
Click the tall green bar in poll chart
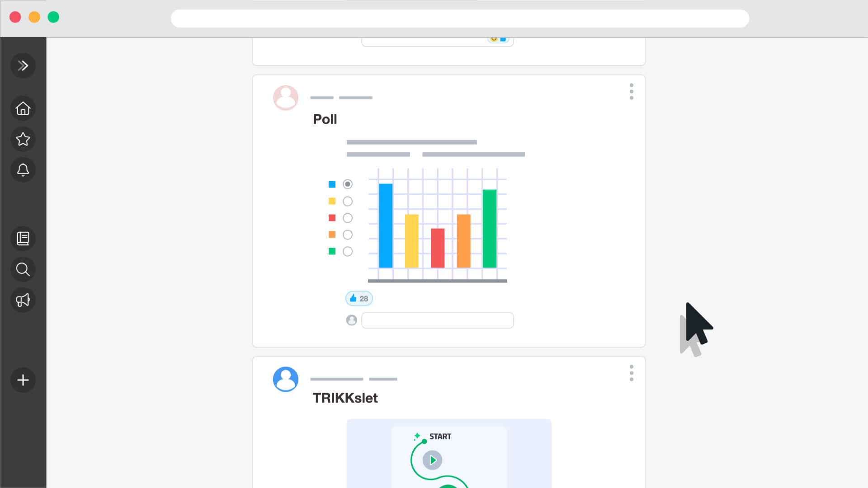[490, 229]
